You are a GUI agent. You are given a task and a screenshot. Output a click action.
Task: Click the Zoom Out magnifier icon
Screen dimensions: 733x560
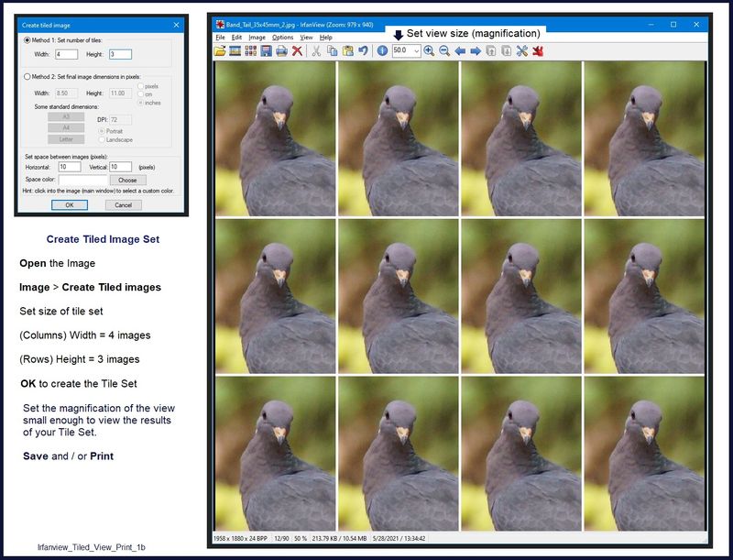[x=444, y=51]
